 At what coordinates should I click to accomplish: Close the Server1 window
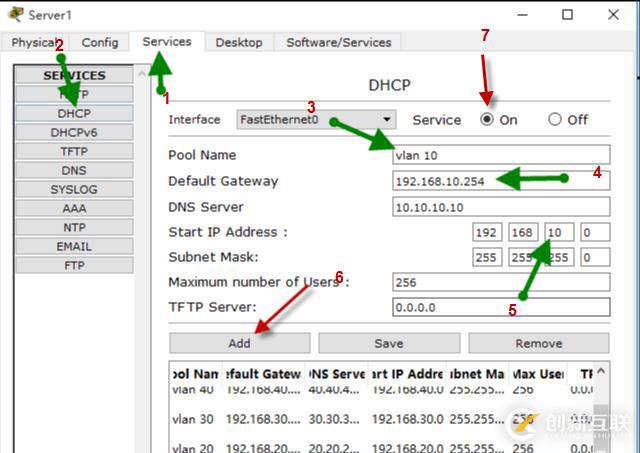pyautogui.click(x=613, y=15)
